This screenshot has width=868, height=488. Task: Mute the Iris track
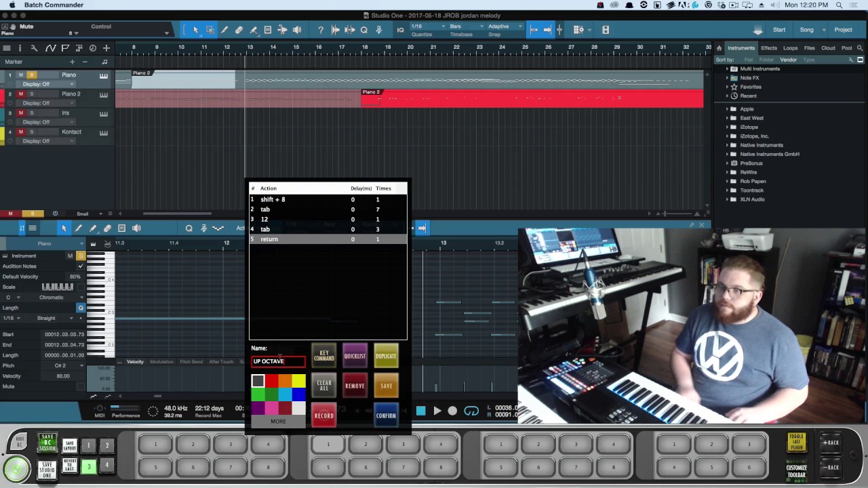pos(20,113)
